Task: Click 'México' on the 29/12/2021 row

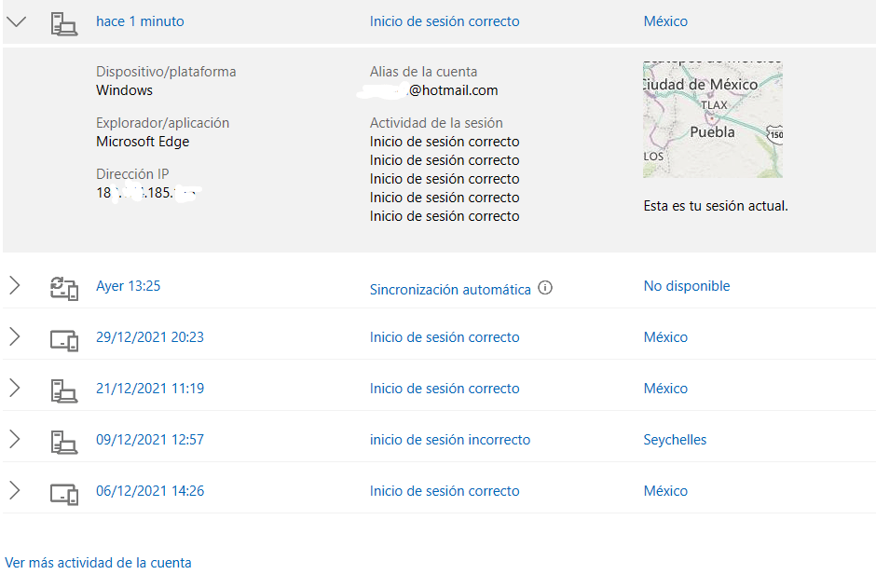Action: point(665,337)
